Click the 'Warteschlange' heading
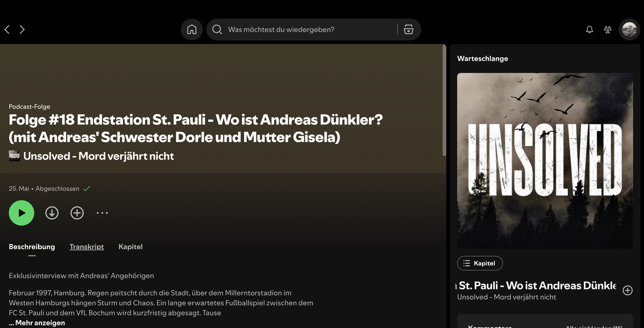The image size is (644, 328). pyautogui.click(x=482, y=58)
